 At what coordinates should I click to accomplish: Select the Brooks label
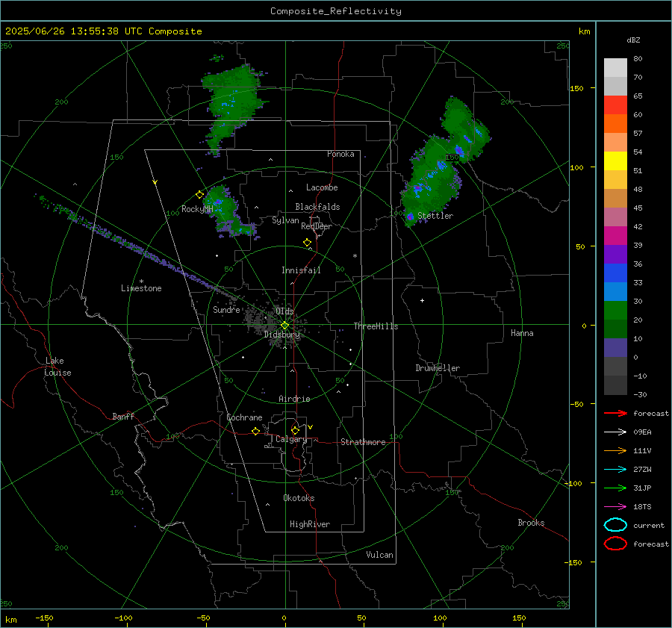point(531,523)
